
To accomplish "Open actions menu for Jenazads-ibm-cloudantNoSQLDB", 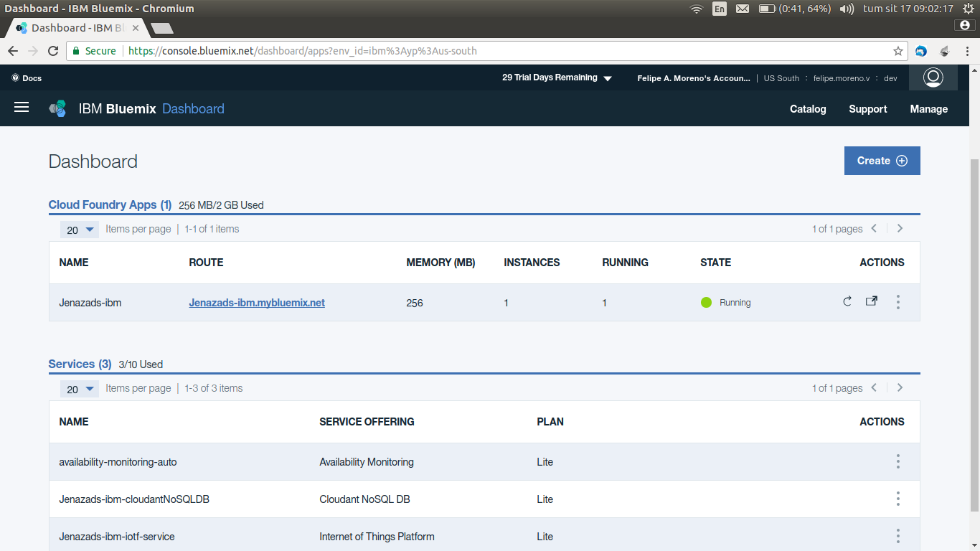I will click(x=897, y=499).
